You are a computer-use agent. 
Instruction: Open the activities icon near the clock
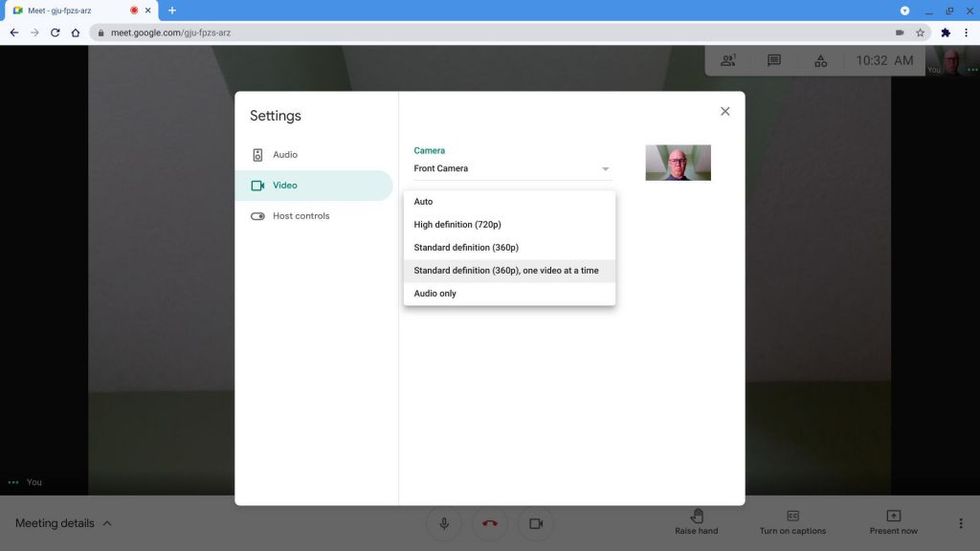[820, 59]
